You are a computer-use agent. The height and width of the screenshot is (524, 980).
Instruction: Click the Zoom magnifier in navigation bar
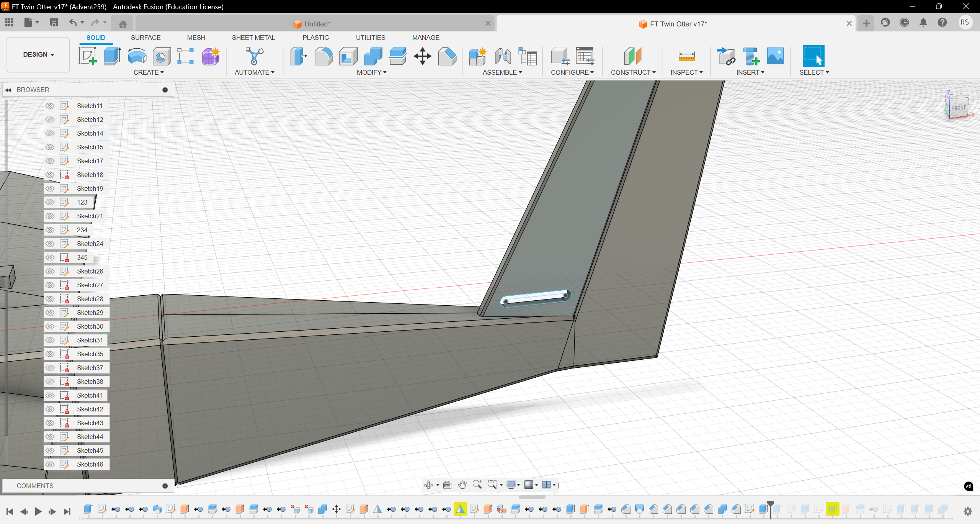[477, 485]
